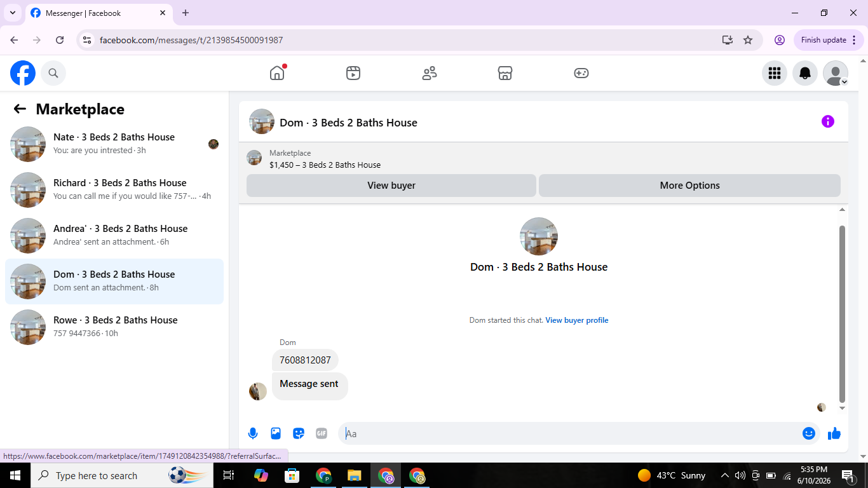
Task: Open the notifications bell
Action: [x=805, y=73]
